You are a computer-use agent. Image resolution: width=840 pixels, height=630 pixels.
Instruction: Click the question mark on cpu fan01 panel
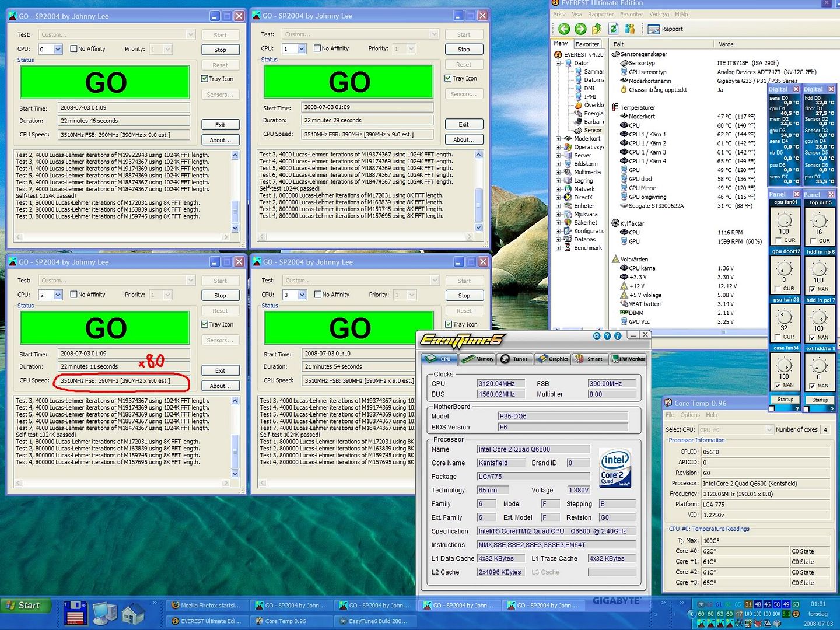pyautogui.click(x=797, y=409)
